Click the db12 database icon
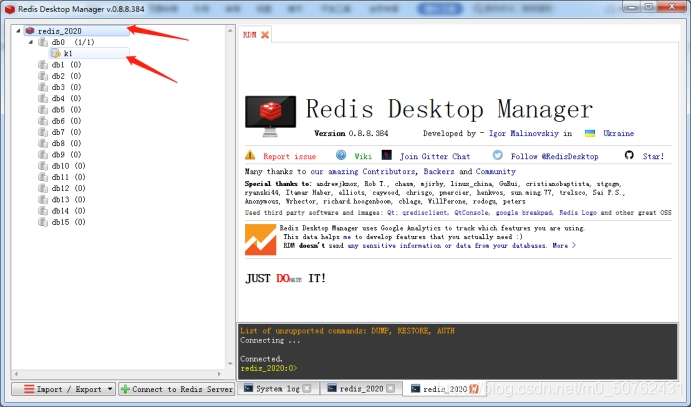 tap(43, 188)
